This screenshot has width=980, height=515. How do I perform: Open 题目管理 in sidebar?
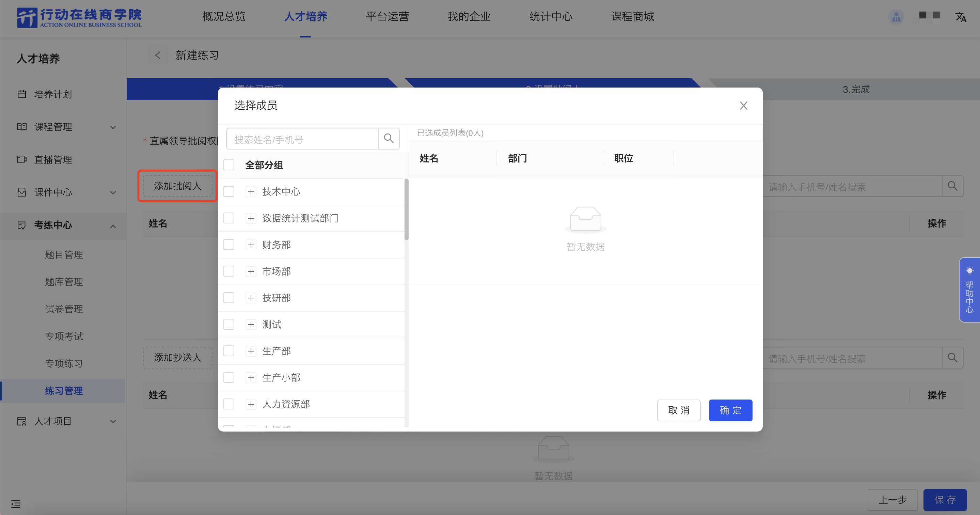point(64,254)
